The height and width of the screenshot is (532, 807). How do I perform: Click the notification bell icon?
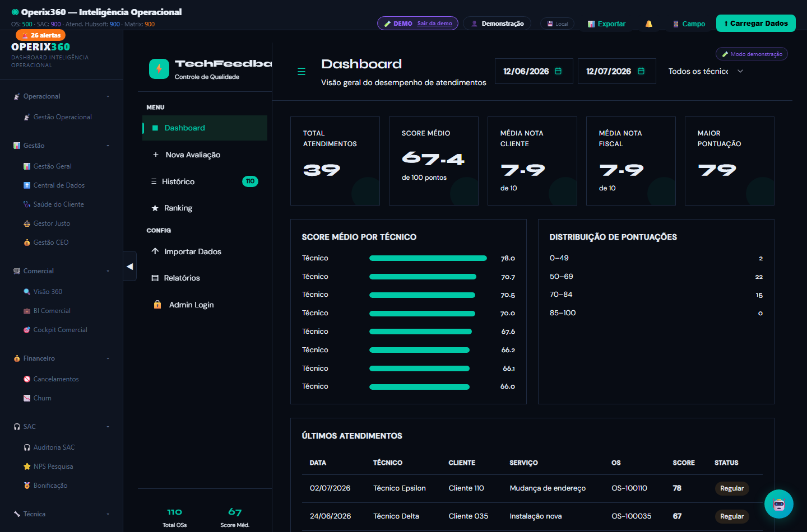coord(648,24)
